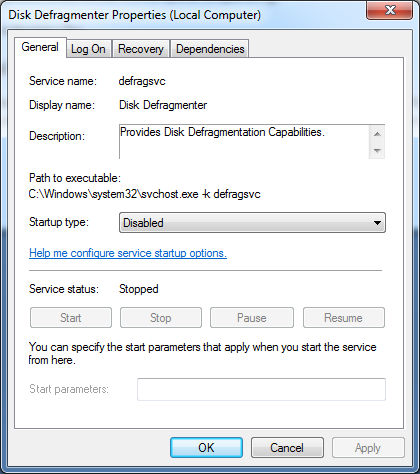Open the service startup options help link
This screenshot has width=420, height=474.
(x=128, y=253)
